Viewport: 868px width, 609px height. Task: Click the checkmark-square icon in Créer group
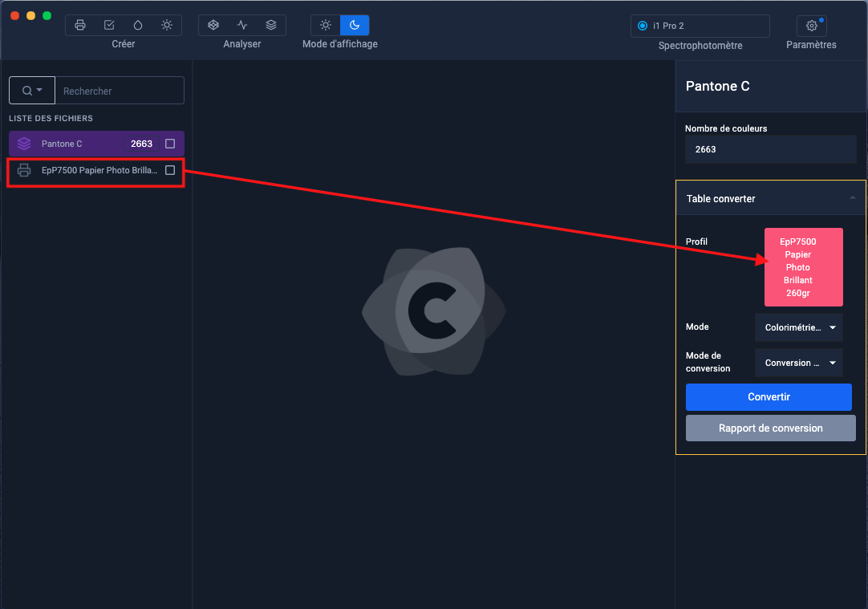click(x=109, y=25)
